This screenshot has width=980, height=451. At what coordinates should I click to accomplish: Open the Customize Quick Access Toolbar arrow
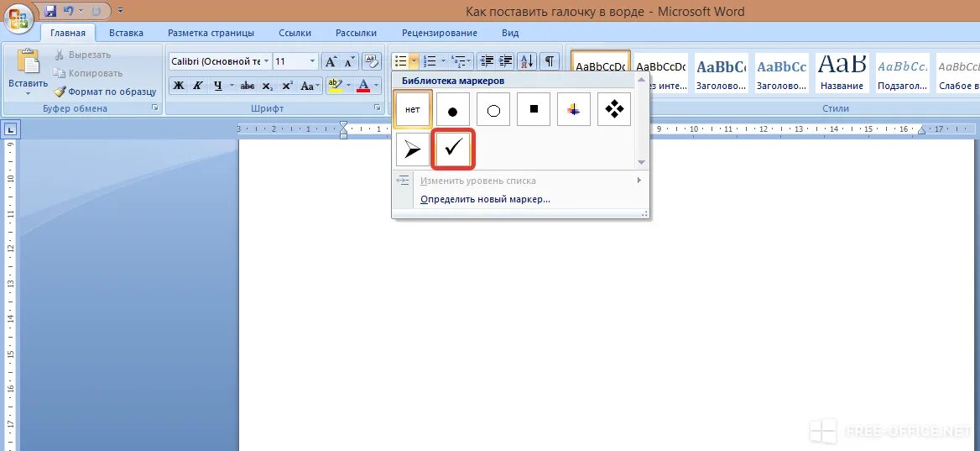[120, 11]
